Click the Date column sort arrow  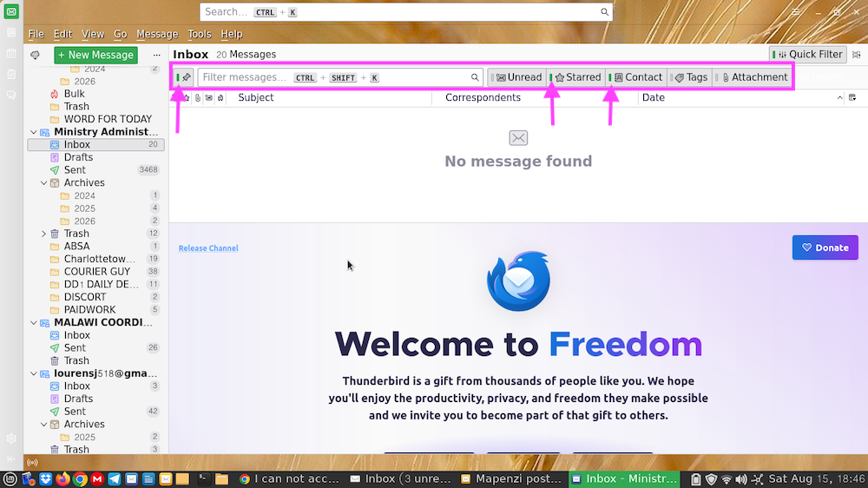(x=839, y=98)
